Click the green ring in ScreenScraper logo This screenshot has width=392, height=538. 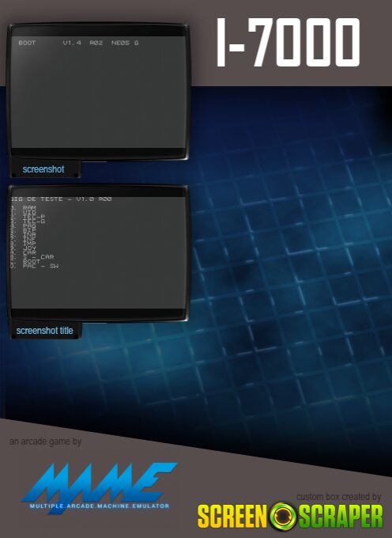pos(283,517)
